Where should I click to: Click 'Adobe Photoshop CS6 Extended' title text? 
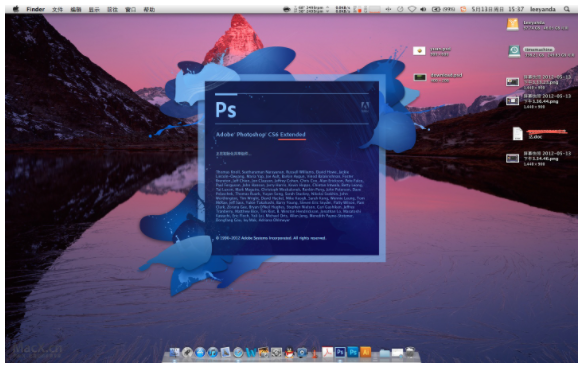(x=260, y=134)
